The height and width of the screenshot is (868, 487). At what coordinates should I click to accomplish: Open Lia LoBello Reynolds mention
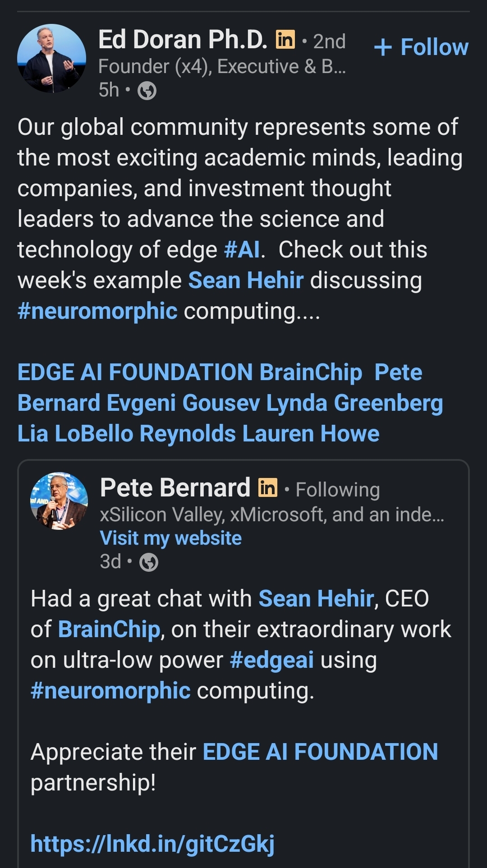[127, 434]
